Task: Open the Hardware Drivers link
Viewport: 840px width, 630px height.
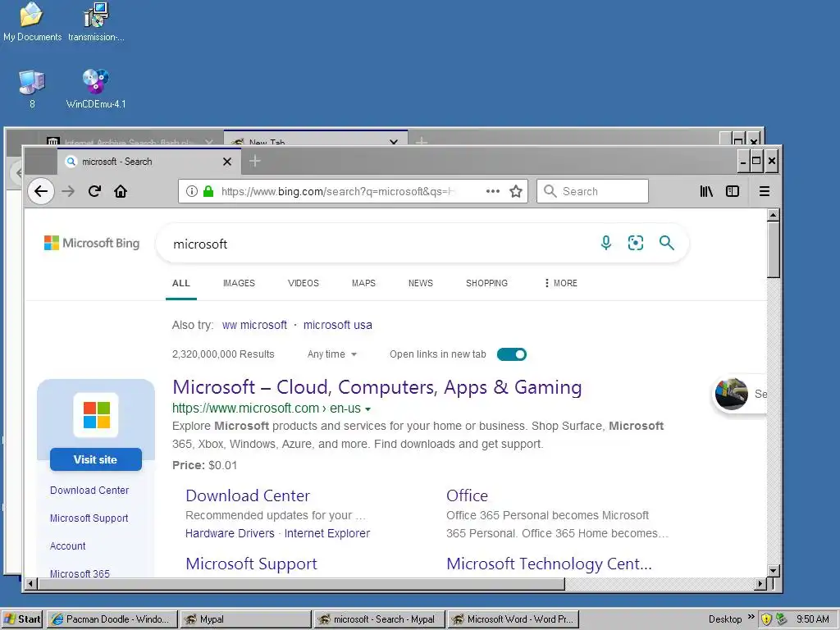Action: pyautogui.click(x=230, y=533)
